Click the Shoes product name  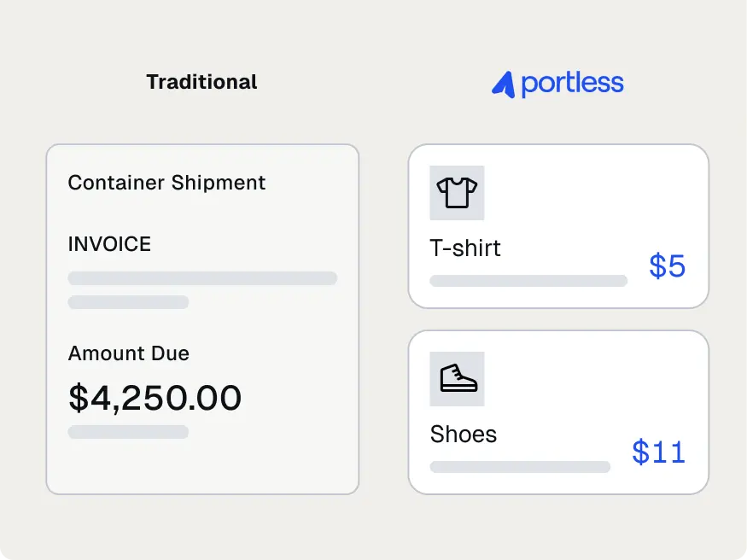[x=463, y=435]
